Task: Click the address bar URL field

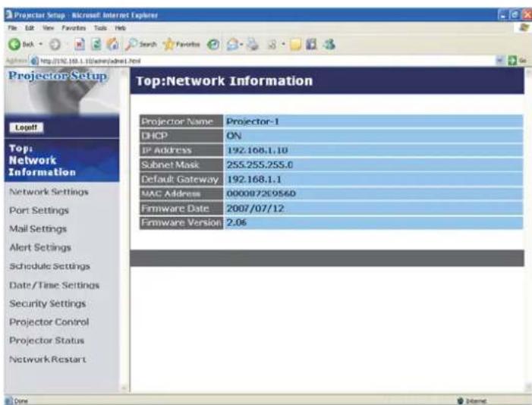Action: [266, 61]
